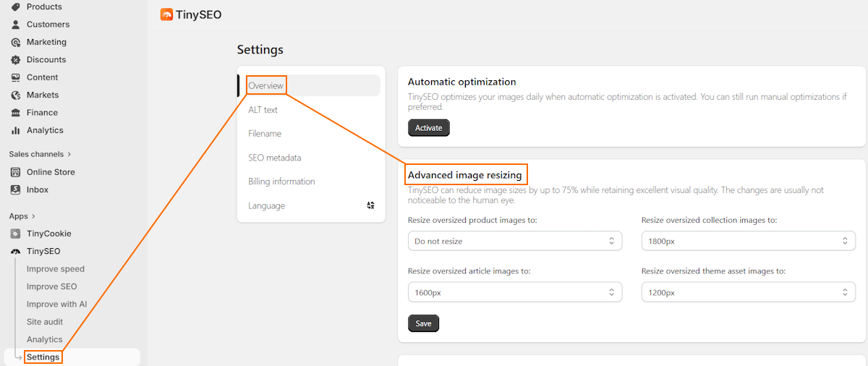Click 'Resize oversized theme asset images to:' label

[x=713, y=271]
